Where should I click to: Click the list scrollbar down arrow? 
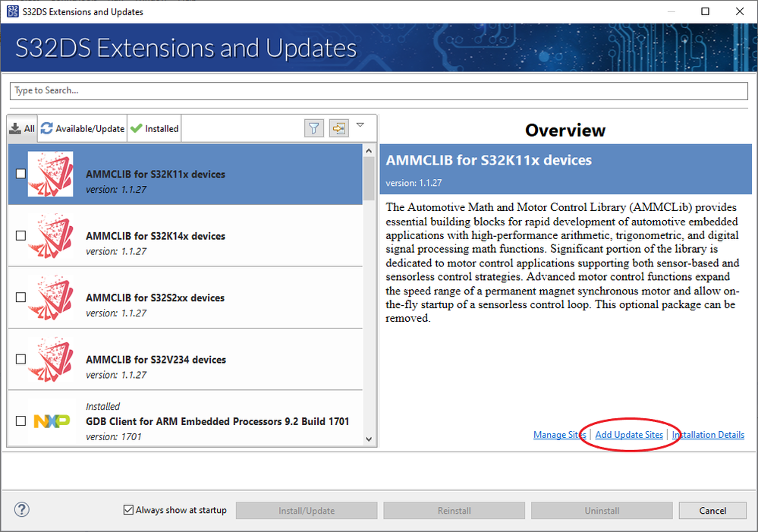click(x=369, y=439)
